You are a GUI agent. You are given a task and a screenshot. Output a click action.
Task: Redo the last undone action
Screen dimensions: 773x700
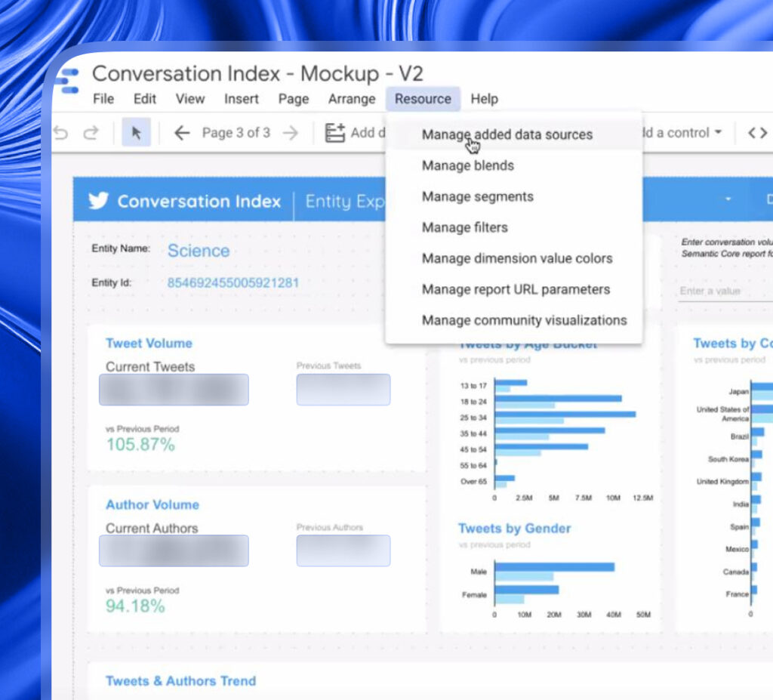(x=91, y=133)
